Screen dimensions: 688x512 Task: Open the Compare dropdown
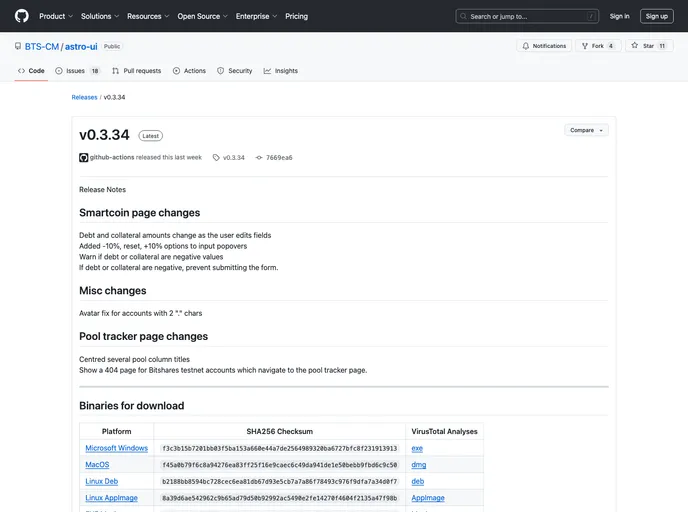point(585,130)
